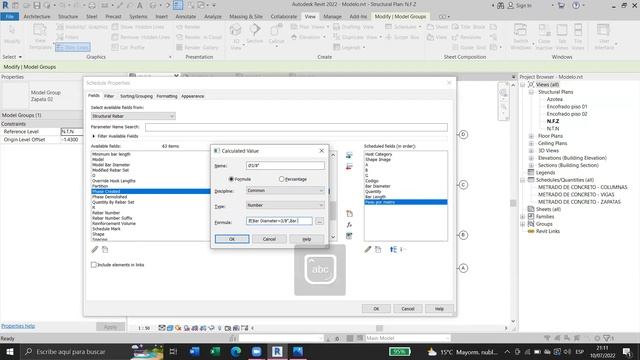
Task: Open Revit from the Windows taskbar
Action: 277,351
